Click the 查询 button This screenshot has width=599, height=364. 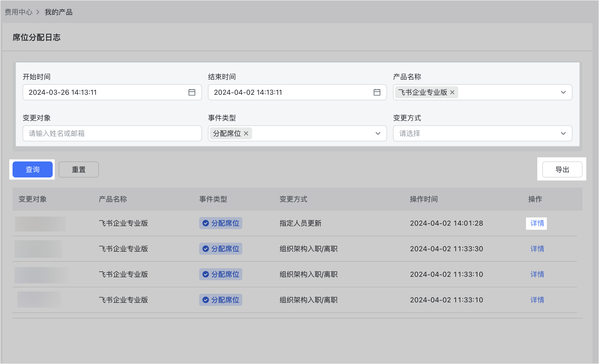click(33, 169)
